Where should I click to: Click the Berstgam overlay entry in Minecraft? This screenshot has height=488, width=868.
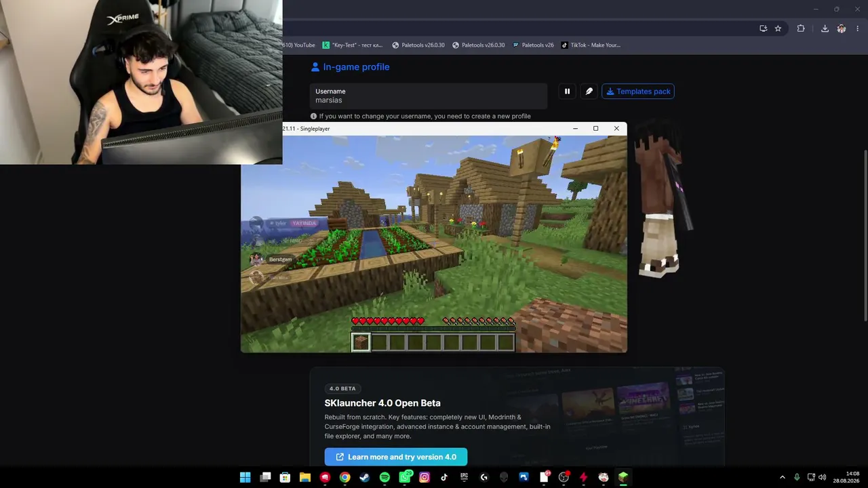tap(271, 259)
